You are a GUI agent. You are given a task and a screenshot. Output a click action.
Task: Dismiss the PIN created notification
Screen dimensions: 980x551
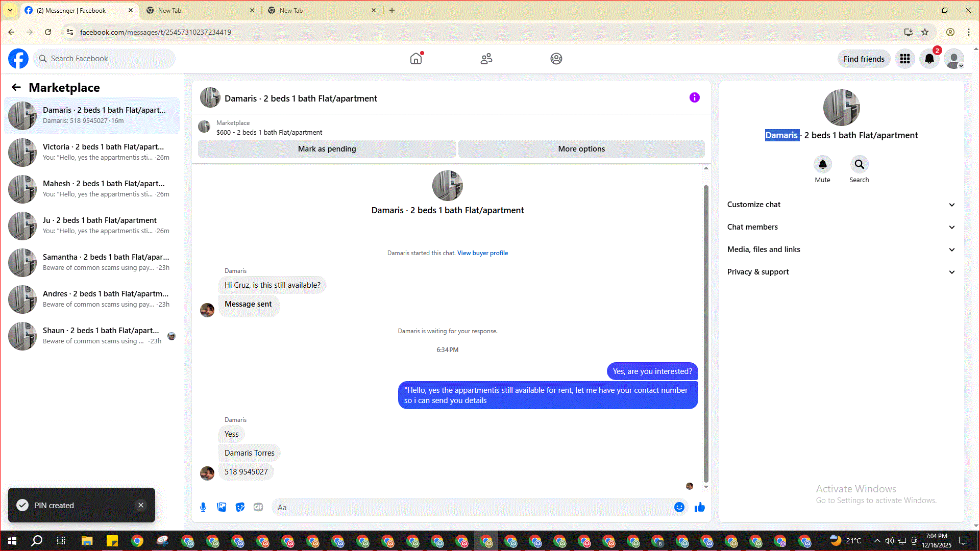pyautogui.click(x=141, y=505)
